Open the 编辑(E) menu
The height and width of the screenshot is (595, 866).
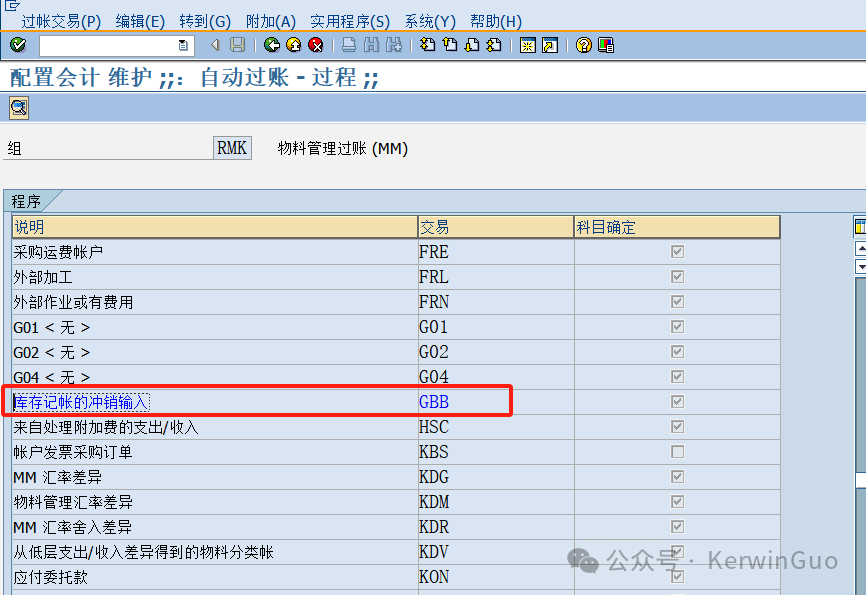(140, 22)
